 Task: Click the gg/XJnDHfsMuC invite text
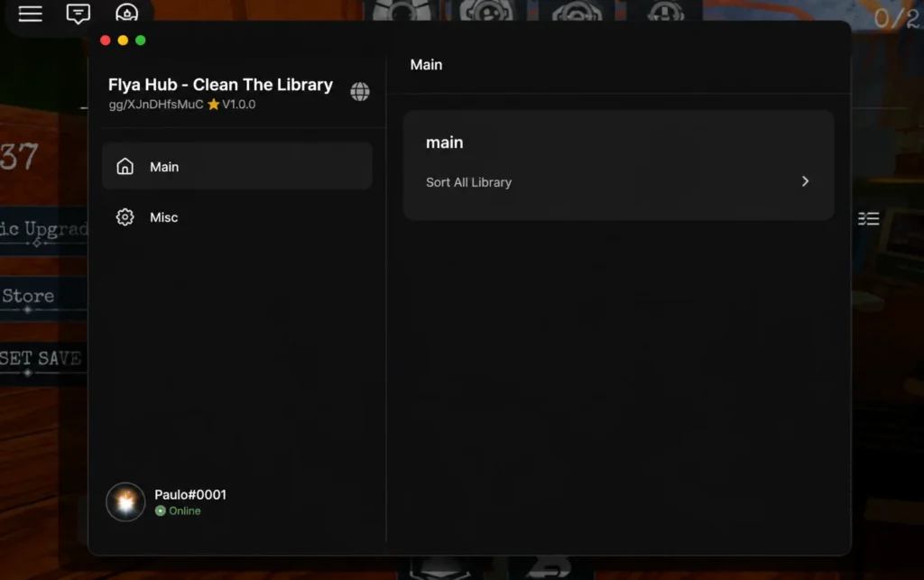tap(156, 105)
